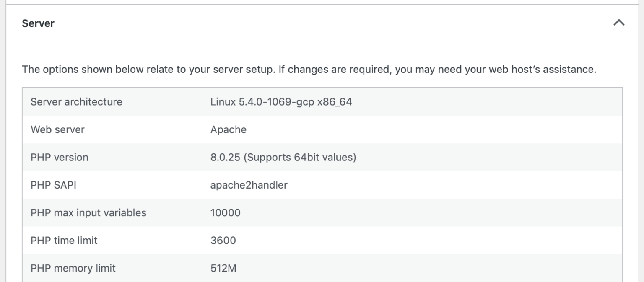Select the 512M memory limit value
This screenshot has height=282, width=644.
pyautogui.click(x=223, y=268)
